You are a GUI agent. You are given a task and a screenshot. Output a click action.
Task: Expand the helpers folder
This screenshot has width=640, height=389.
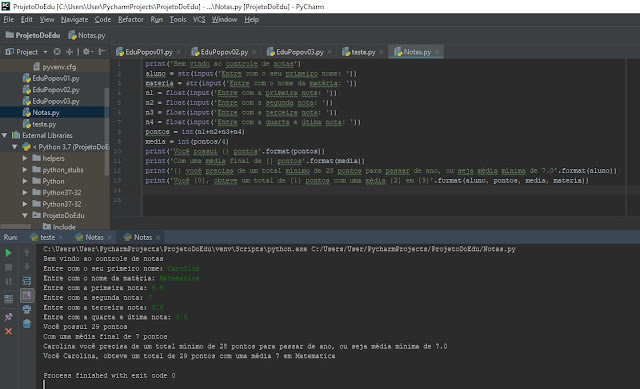pos(25,158)
